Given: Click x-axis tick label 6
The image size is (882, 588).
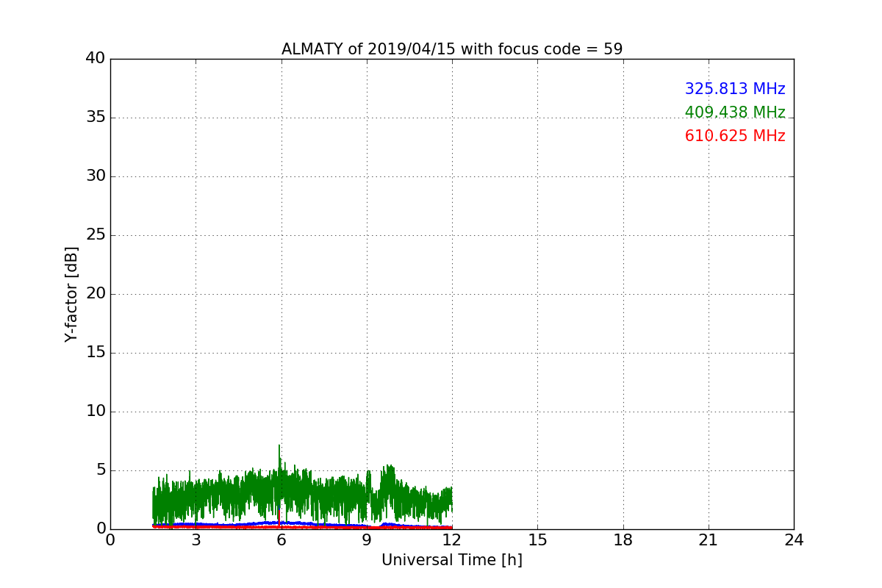Looking at the screenshot, I should (281, 540).
